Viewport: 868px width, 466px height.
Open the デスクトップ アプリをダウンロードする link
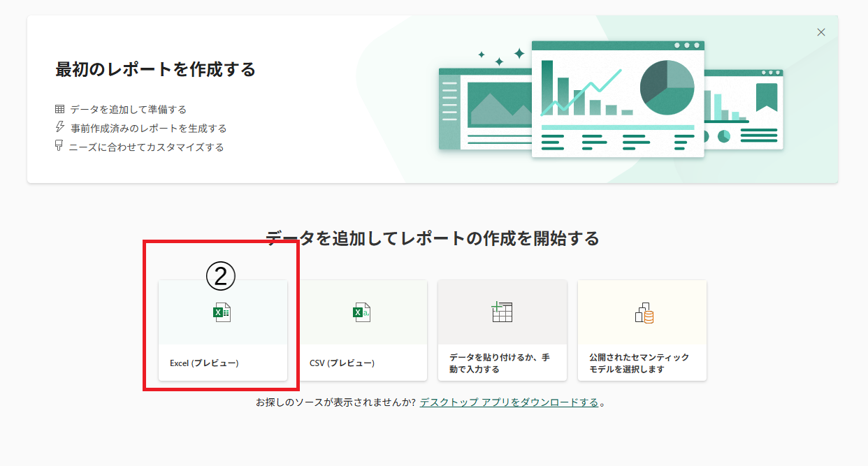509,402
